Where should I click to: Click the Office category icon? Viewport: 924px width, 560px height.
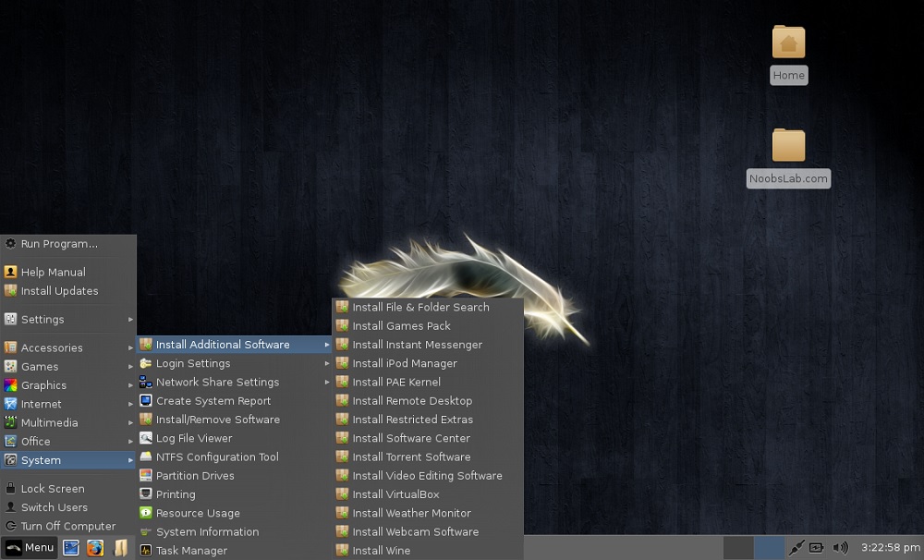[10, 441]
